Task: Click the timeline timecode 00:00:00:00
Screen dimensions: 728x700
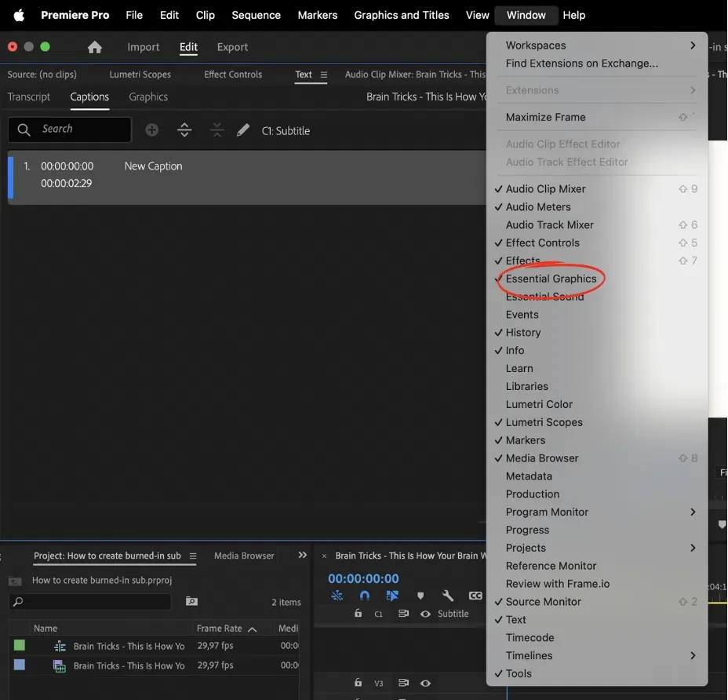Action: (x=363, y=579)
